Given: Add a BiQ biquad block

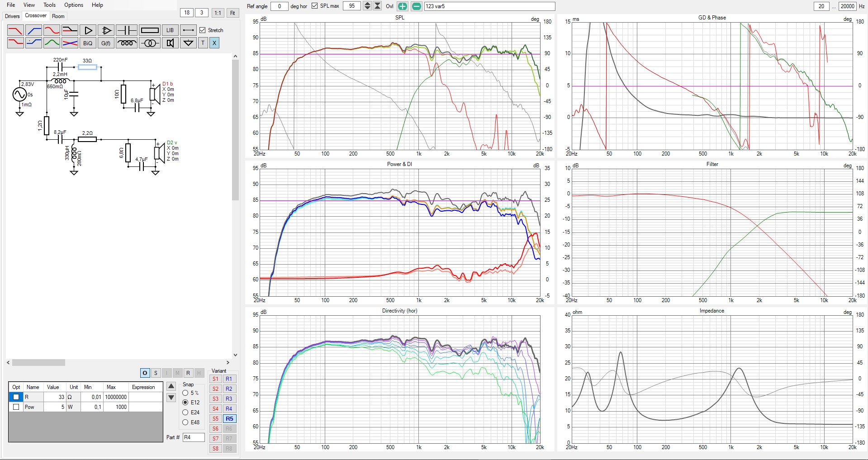Looking at the screenshot, I should (88, 43).
